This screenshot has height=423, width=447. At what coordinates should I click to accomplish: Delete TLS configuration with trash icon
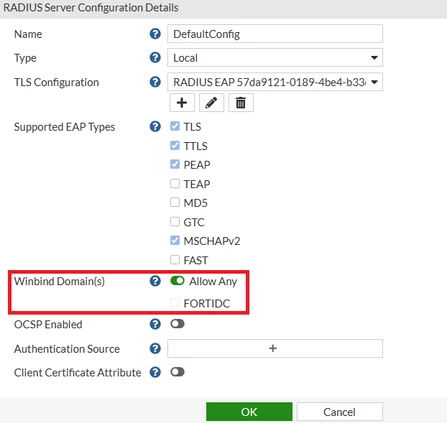pyautogui.click(x=241, y=103)
